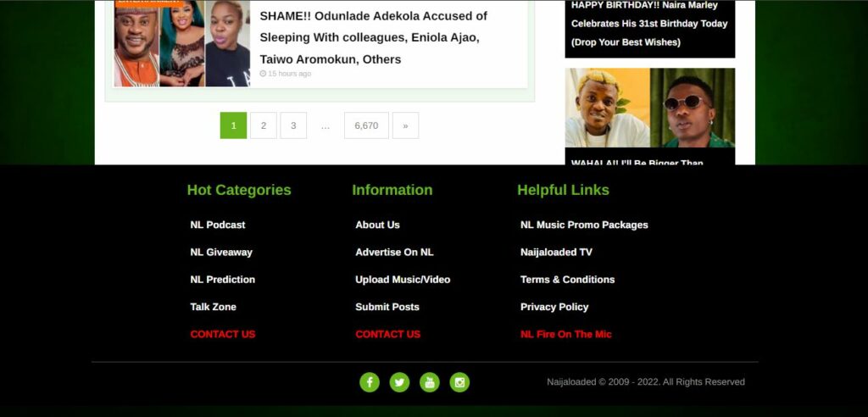Click the Information heading

392,190
